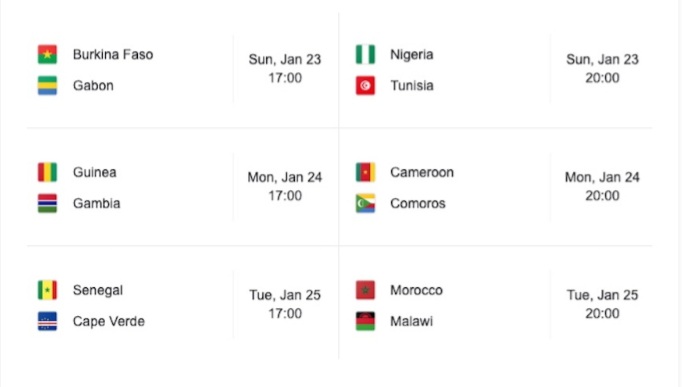682x387 pixels.
Task: Click the Guinea flag icon
Action: pos(47,172)
